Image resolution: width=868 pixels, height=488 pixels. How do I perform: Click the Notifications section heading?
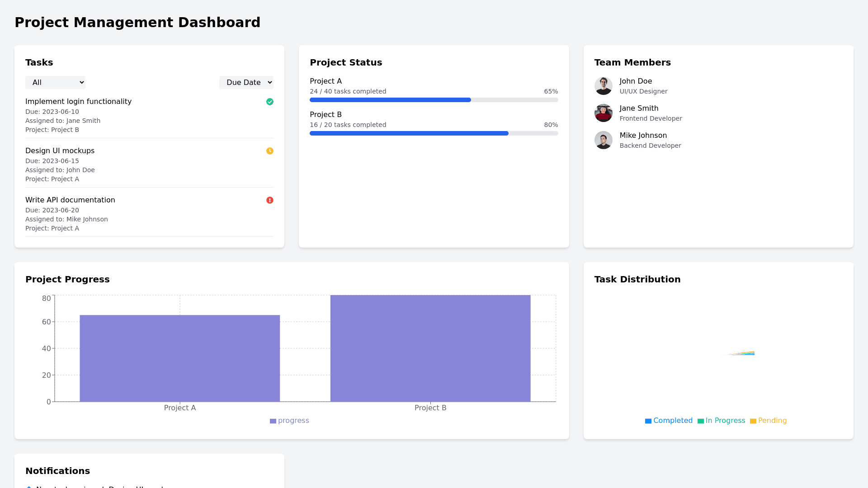[57, 471]
